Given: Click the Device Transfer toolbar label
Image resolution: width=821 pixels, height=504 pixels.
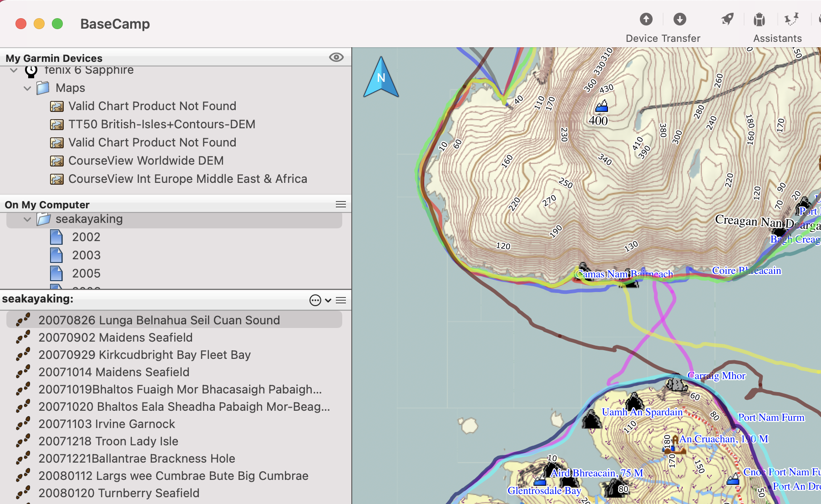Looking at the screenshot, I should (663, 38).
